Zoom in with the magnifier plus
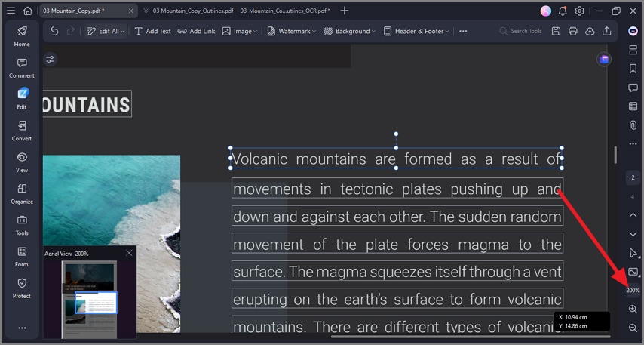 [x=633, y=310]
